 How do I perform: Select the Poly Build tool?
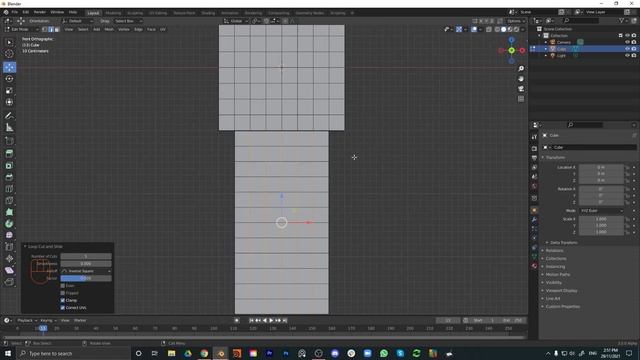(x=9, y=212)
